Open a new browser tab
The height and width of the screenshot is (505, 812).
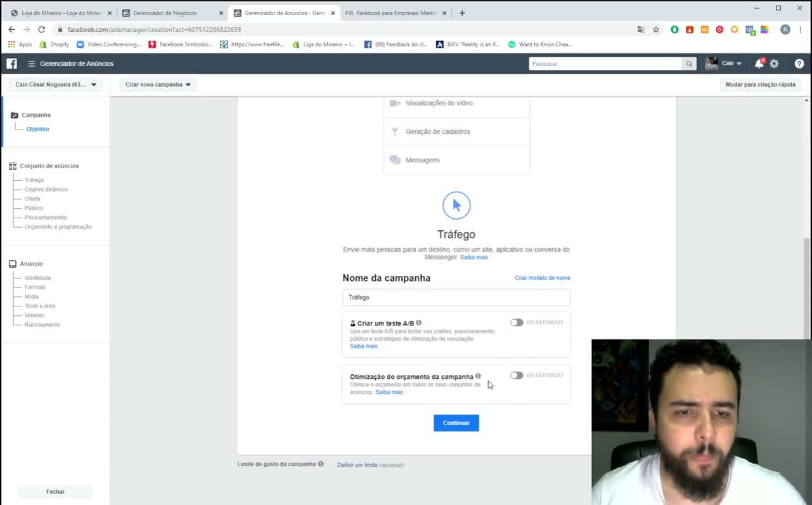pyautogui.click(x=462, y=13)
